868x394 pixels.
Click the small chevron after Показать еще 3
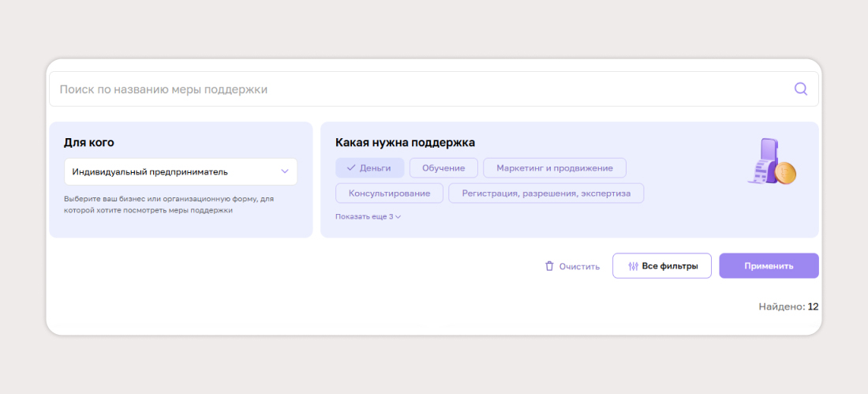pos(398,217)
